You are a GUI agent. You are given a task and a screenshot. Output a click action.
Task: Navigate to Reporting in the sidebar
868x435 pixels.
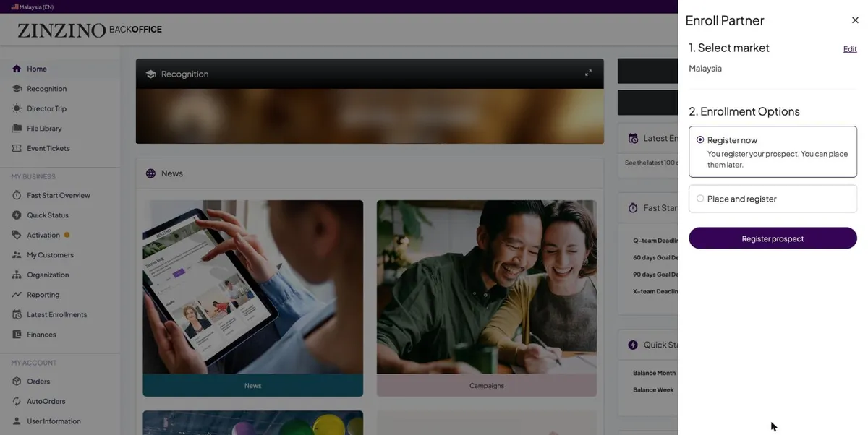(x=43, y=295)
